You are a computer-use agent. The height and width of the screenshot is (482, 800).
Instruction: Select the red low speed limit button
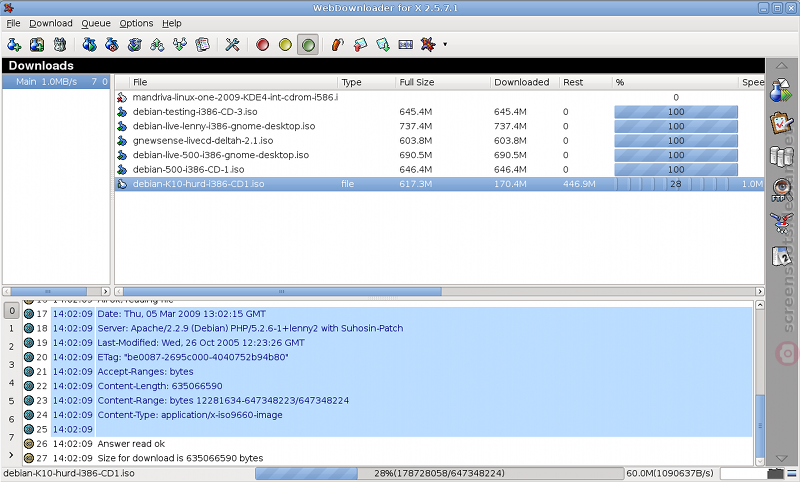262,45
